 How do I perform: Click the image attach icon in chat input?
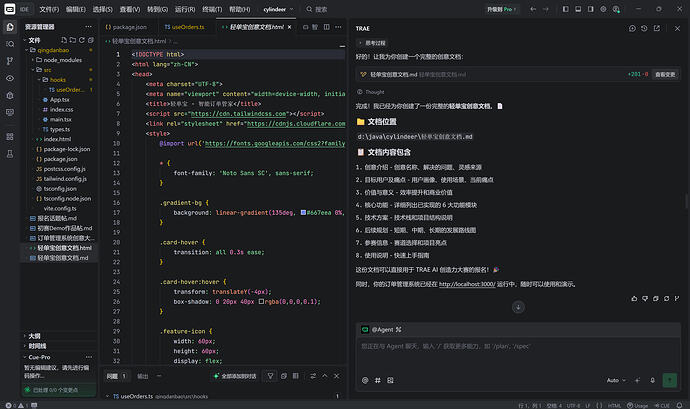click(390, 380)
